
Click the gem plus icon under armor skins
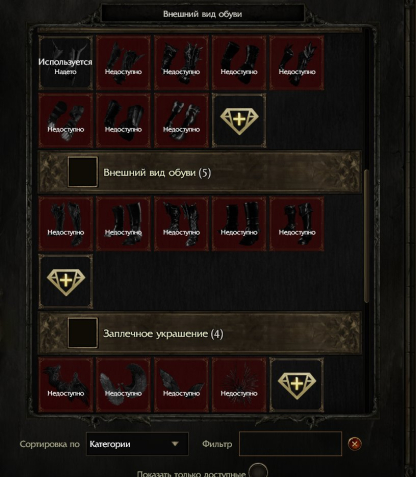pos(239,120)
